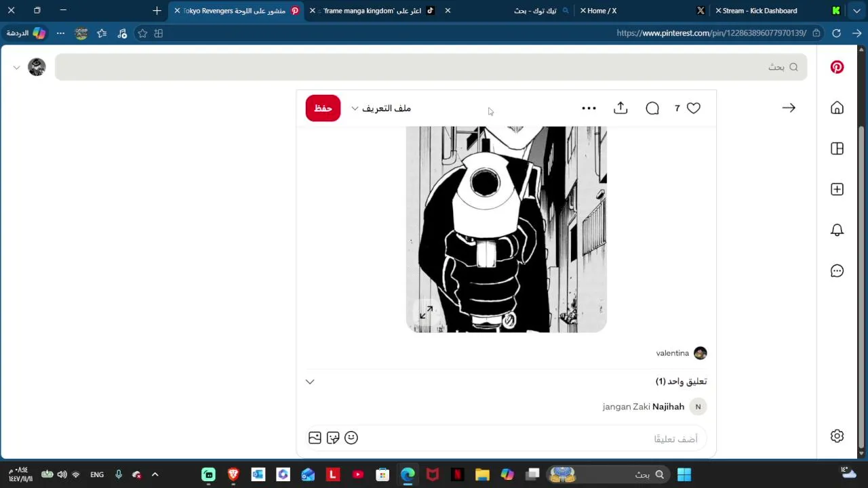868x488 pixels.
Task: Open split screen icon in address bar
Action: pyautogui.click(x=159, y=33)
